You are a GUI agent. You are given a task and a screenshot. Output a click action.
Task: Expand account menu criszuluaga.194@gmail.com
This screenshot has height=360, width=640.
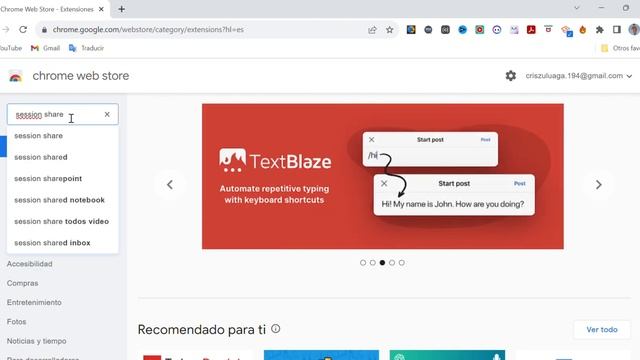578,76
